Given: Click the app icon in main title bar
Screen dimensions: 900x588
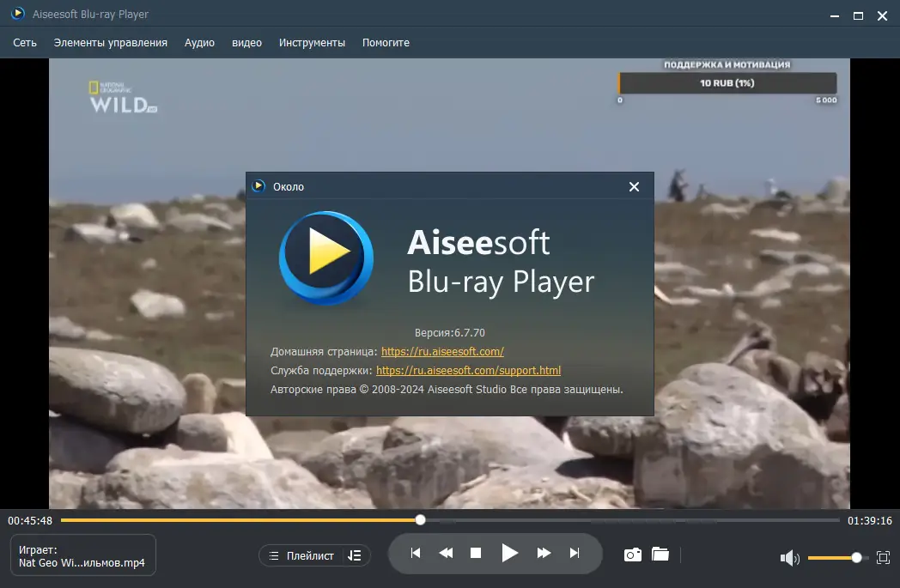Looking at the screenshot, I should pos(18,13).
